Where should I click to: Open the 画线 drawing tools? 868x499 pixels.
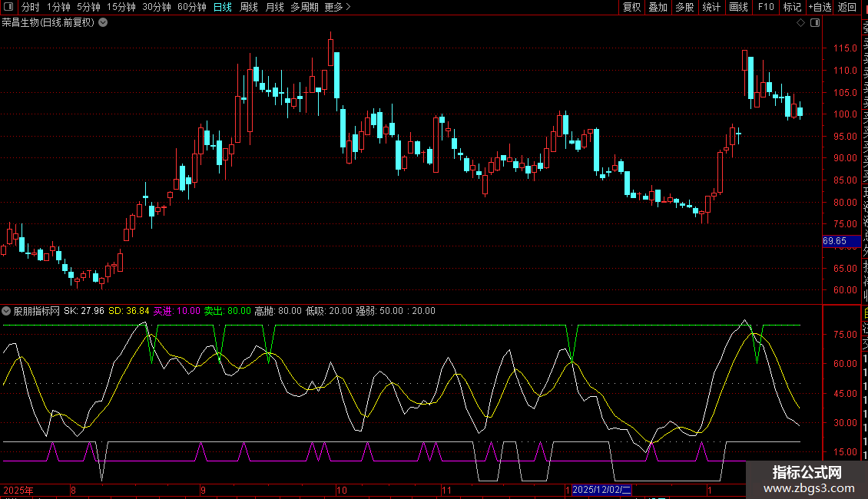coord(738,8)
